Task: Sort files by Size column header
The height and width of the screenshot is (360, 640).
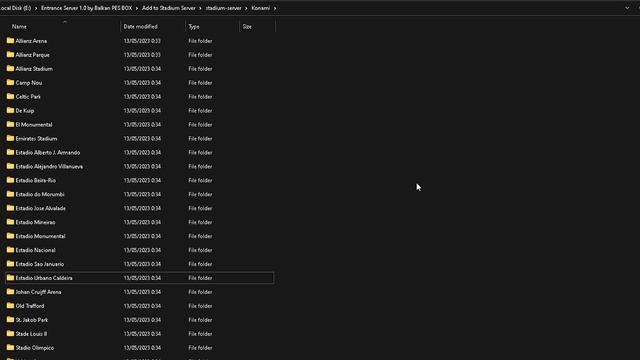Action: pyautogui.click(x=247, y=27)
